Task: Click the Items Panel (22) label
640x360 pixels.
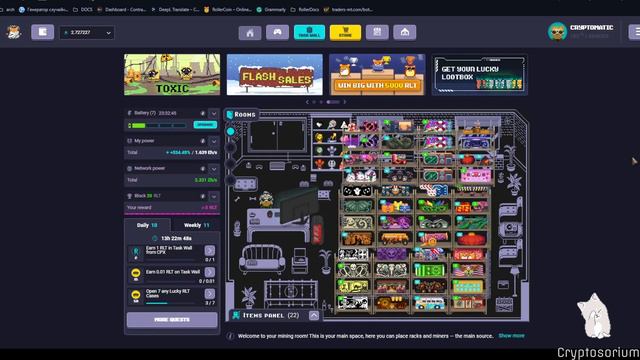Action: pyautogui.click(x=271, y=316)
